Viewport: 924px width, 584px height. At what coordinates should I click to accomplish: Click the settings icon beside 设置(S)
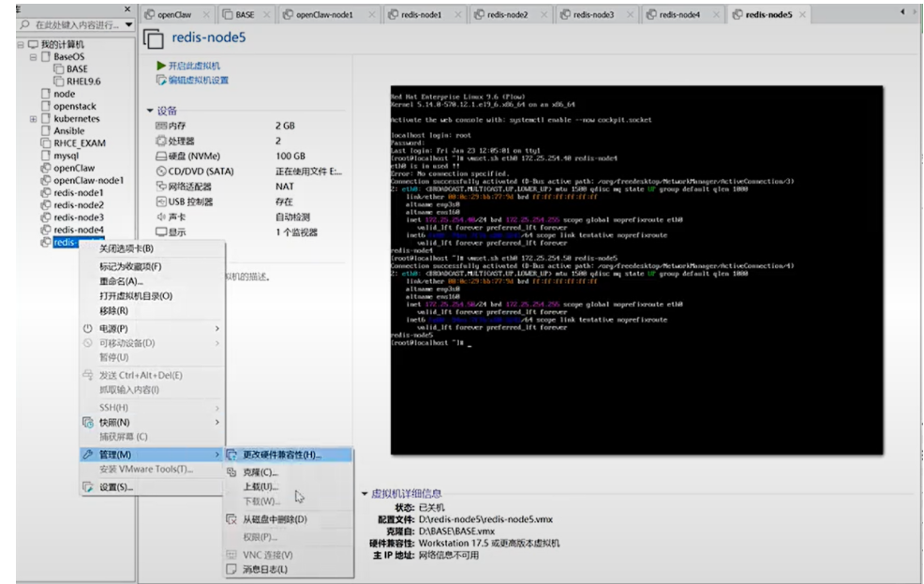88,487
